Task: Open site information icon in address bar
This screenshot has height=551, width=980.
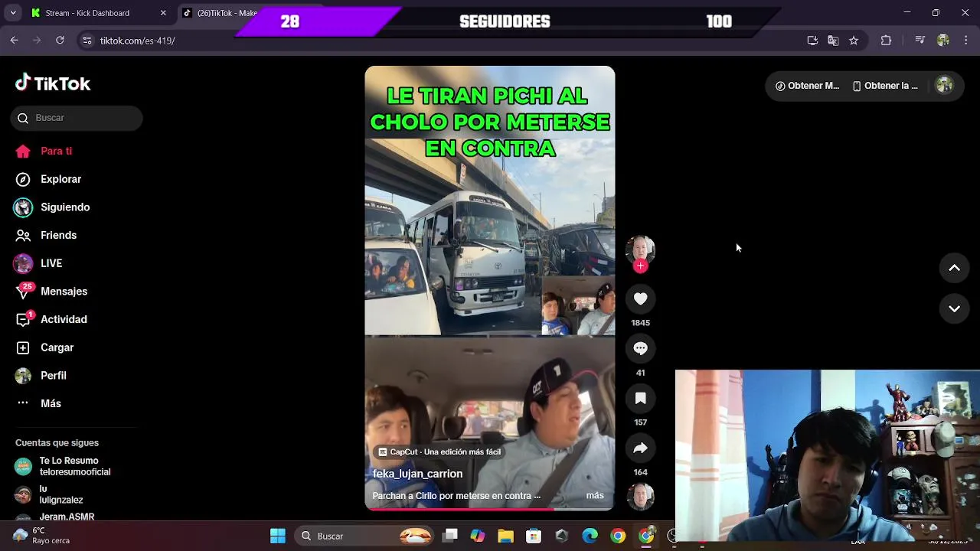Action: click(x=87, y=41)
